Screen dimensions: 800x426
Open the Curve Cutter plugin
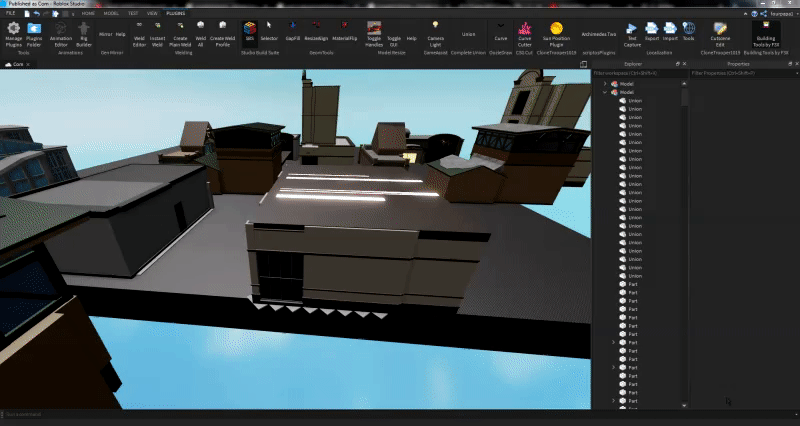point(524,34)
